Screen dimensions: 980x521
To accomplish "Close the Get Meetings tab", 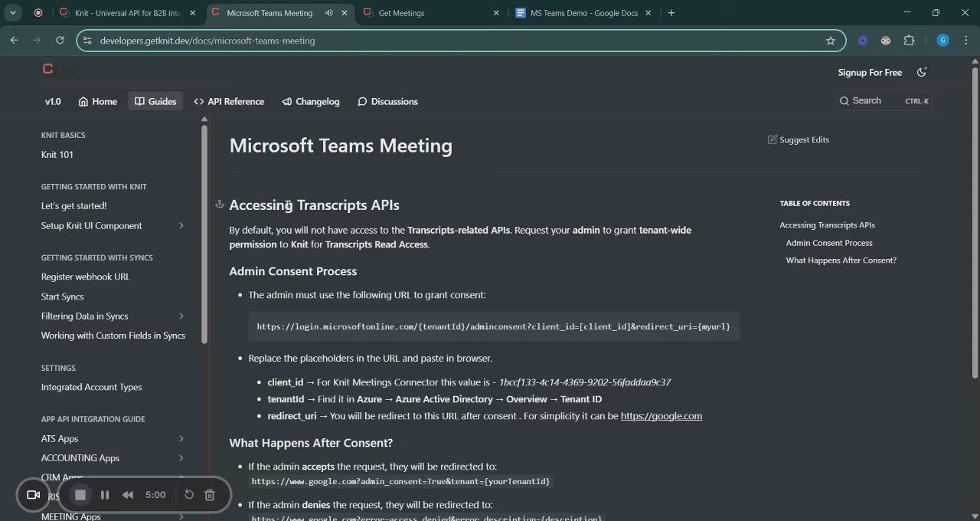I will pyautogui.click(x=496, y=13).
